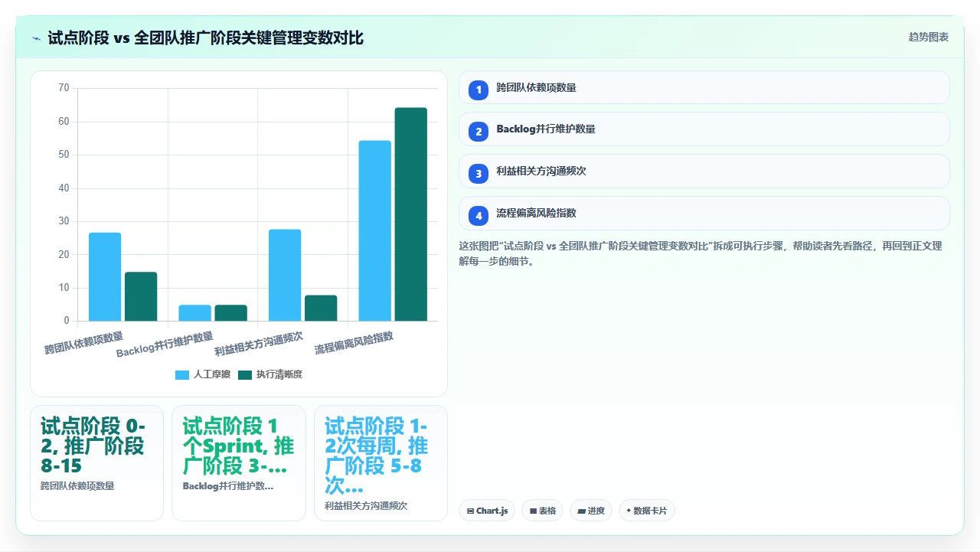
Task: Click the 趋势图表 label in the header
Action: point(929,37)
